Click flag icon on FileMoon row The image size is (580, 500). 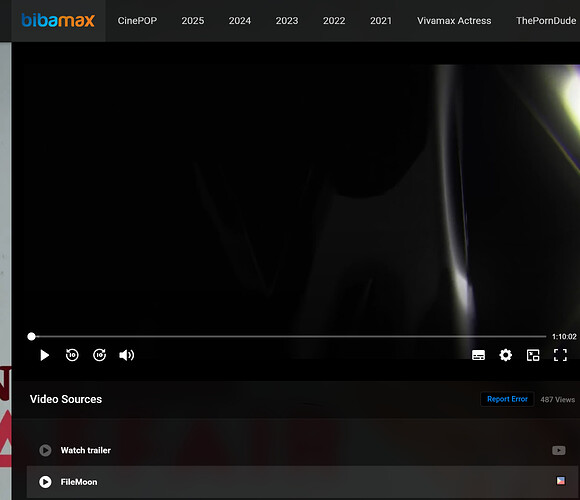point(561,480)
